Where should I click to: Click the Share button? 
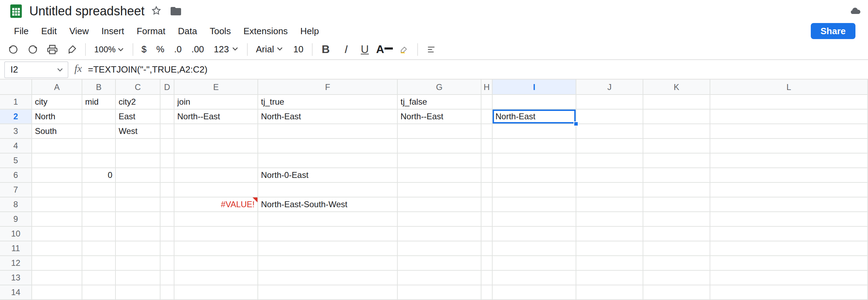833,31
